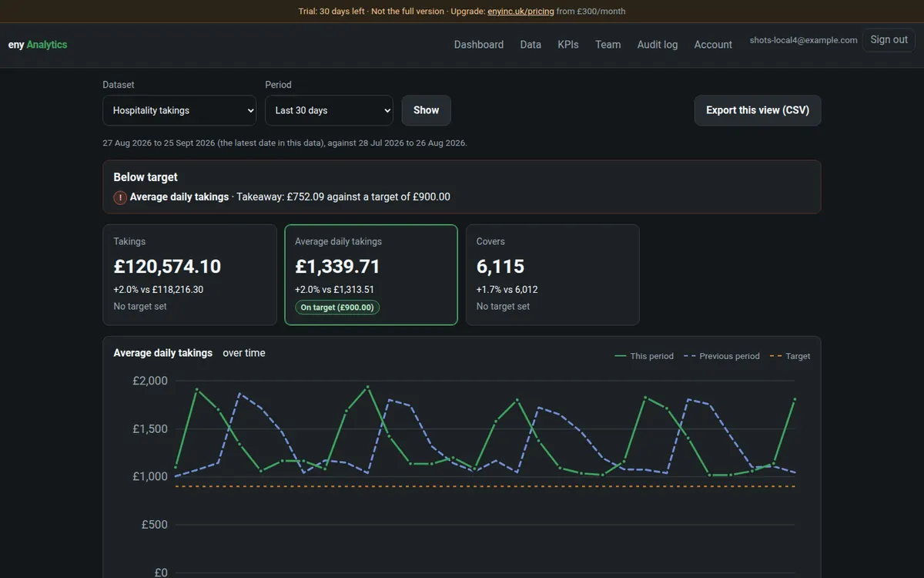Click the £500 y-axis label
Viewport: 924px width, 578px height.
154,525
